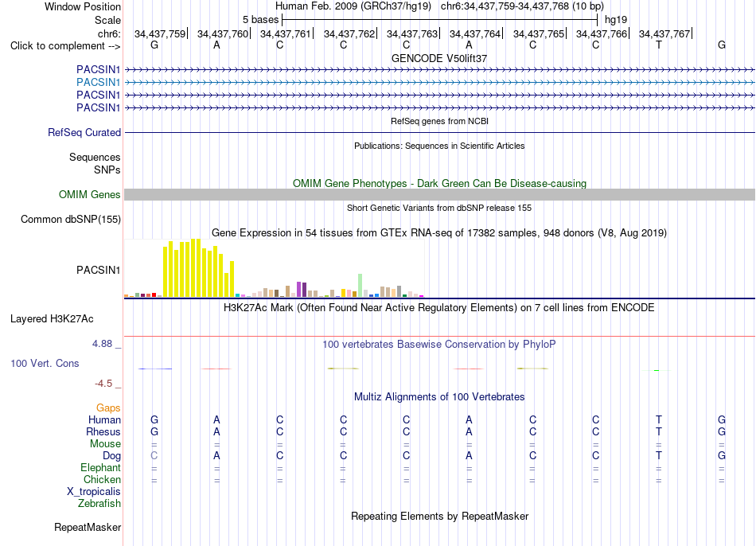Click the '5 bases' scale bar text
The width and height of the screenshot is (756, 546).
pyautogui.click(x=260, y=20)
